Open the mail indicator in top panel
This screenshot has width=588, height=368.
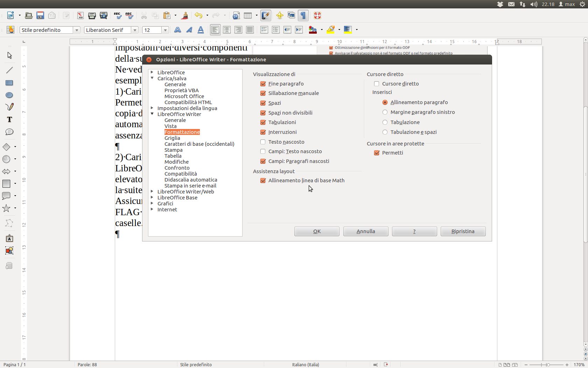[x=511, y=4]
